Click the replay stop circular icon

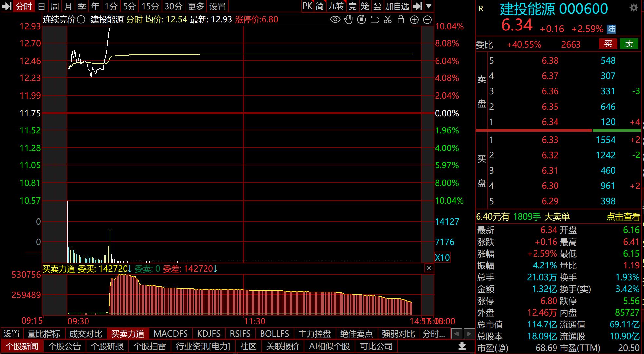(361, 20)
